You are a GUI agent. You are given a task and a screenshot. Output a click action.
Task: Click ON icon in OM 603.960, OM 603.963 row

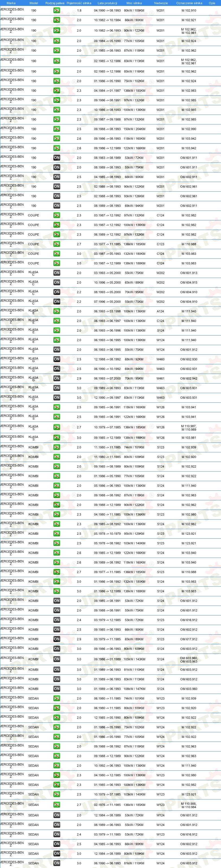tap(57, 659)
